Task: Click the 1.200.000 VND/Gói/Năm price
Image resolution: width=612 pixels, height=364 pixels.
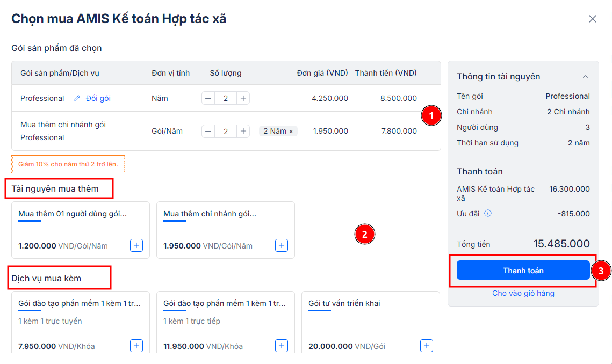Action: tap(63, 246)
